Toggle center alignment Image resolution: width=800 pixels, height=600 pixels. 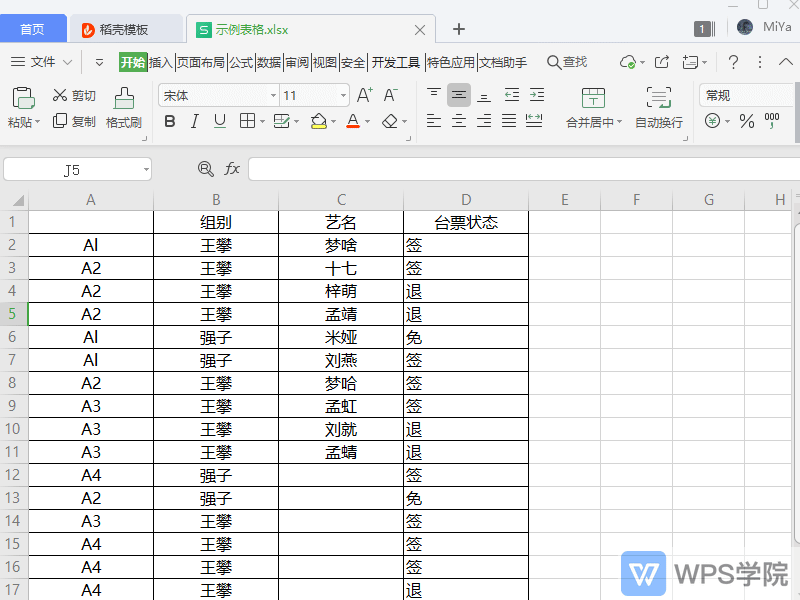[457, 122]
